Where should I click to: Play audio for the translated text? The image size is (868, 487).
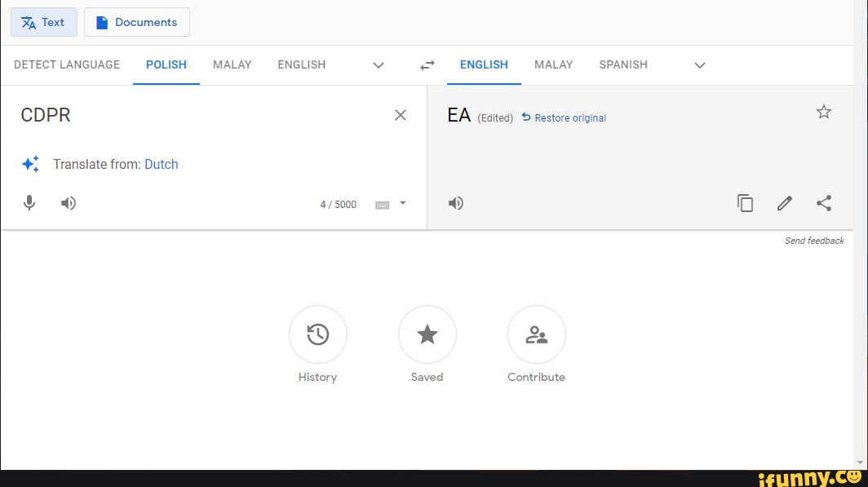coord(455,203)
